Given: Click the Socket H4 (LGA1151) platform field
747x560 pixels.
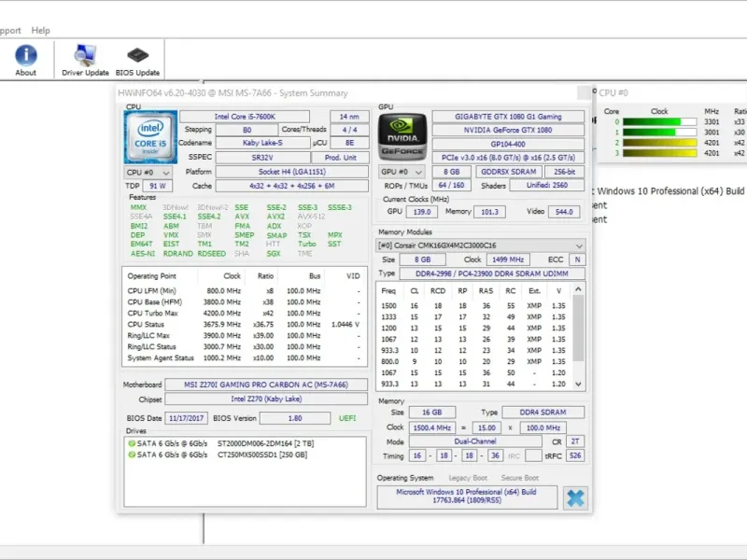Looking at the screenshot, I should (x=292, y=172).
